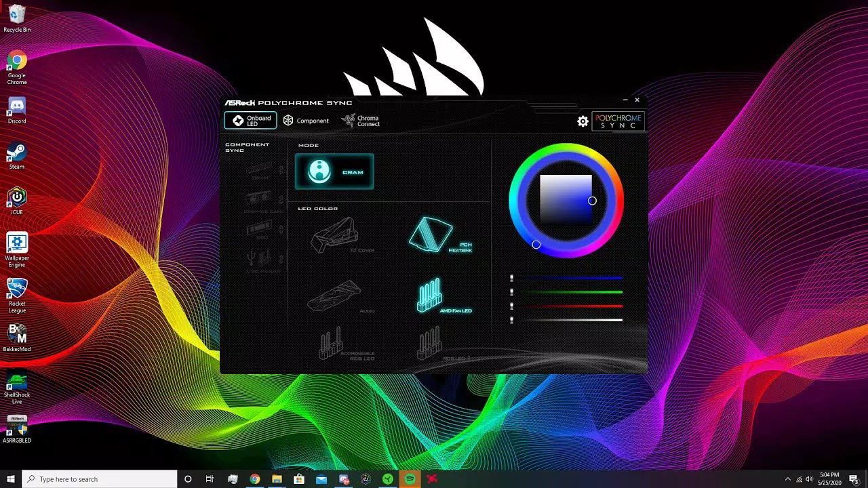Image resolution: width=868 pixels, height=488 pixels.
Task: Toggle SSD component sync switch
Action: pos(281,228)
